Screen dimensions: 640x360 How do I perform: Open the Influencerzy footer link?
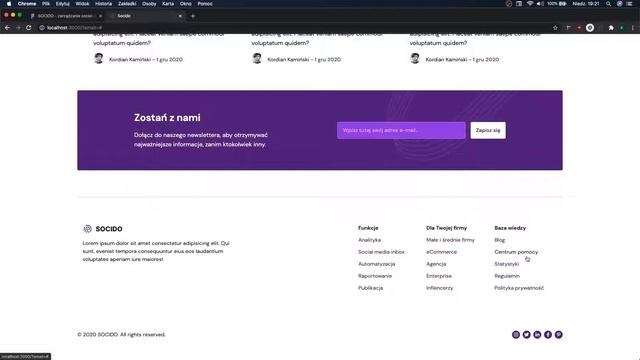pyautogui.click(x=439, y=288)
